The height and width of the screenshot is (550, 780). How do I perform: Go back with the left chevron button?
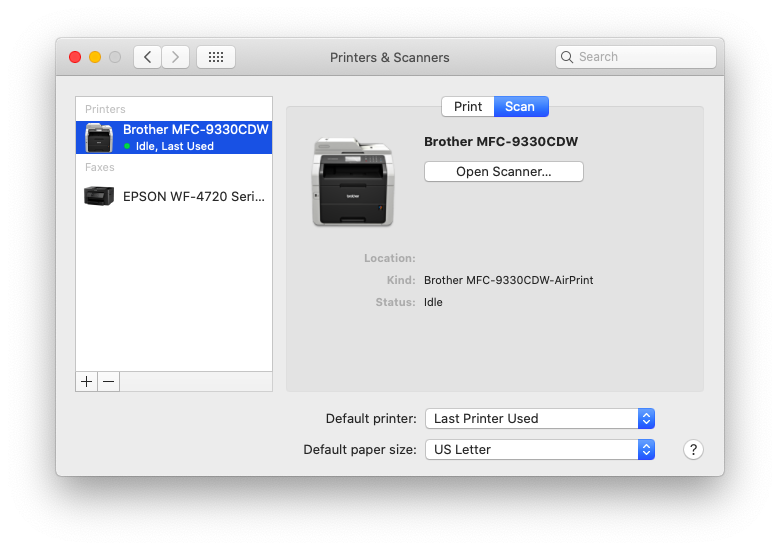(147, 57)
